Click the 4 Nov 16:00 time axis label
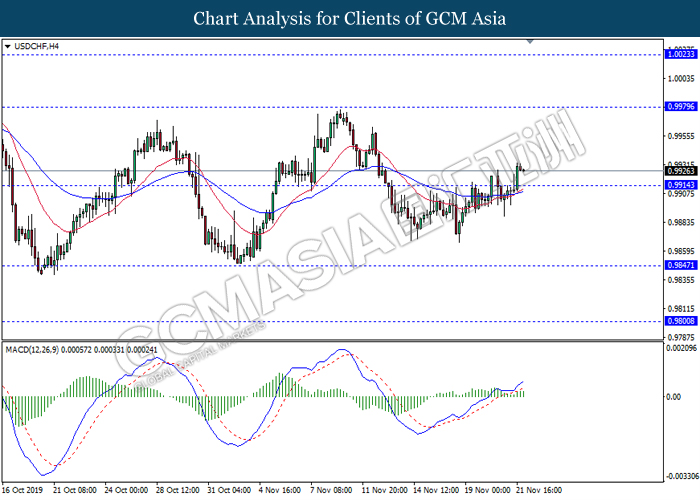The height and width of the screenshot is (500, 700). coord(280,490)
